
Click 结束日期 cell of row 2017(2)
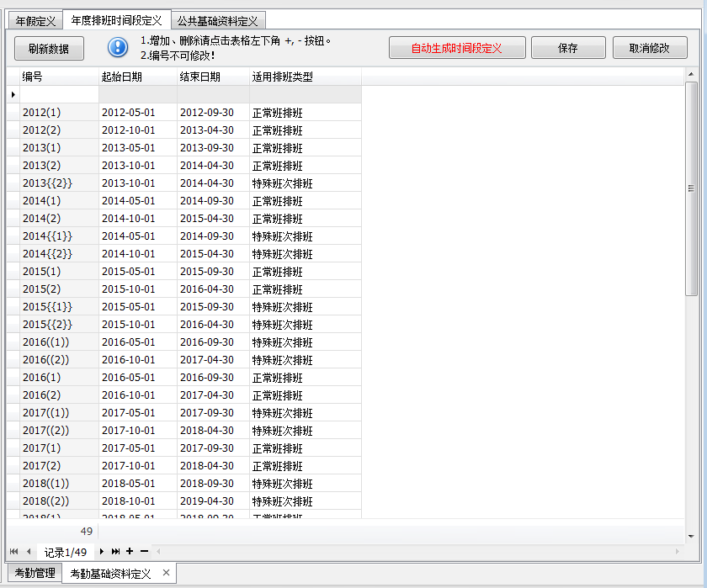(213, 465)
